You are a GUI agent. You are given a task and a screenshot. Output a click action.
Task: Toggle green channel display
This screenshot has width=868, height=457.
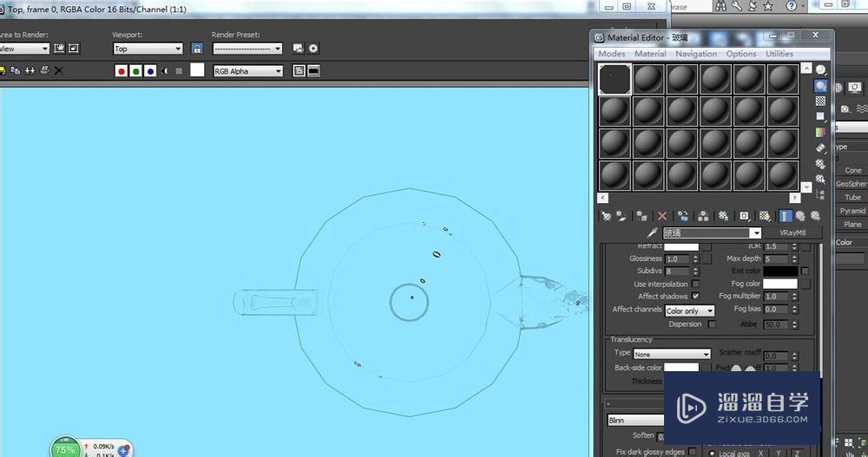pyautogui.click(x=135, y=71)
